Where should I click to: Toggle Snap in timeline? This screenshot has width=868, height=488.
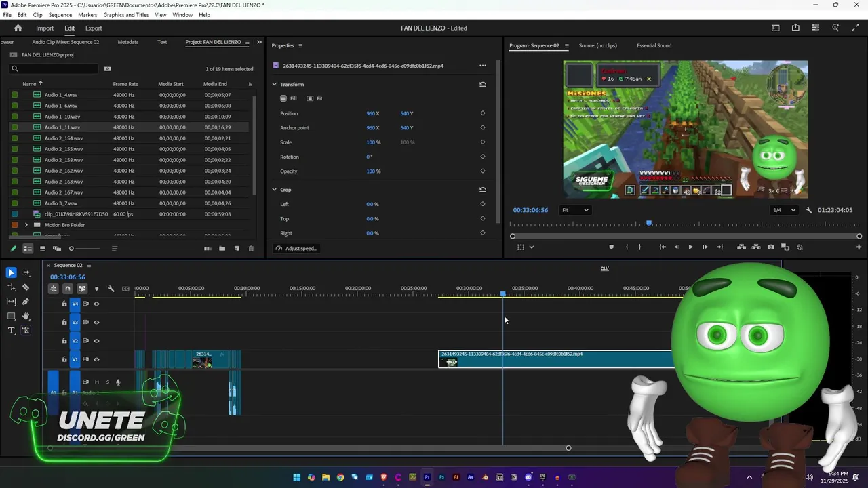coord(67,289)
